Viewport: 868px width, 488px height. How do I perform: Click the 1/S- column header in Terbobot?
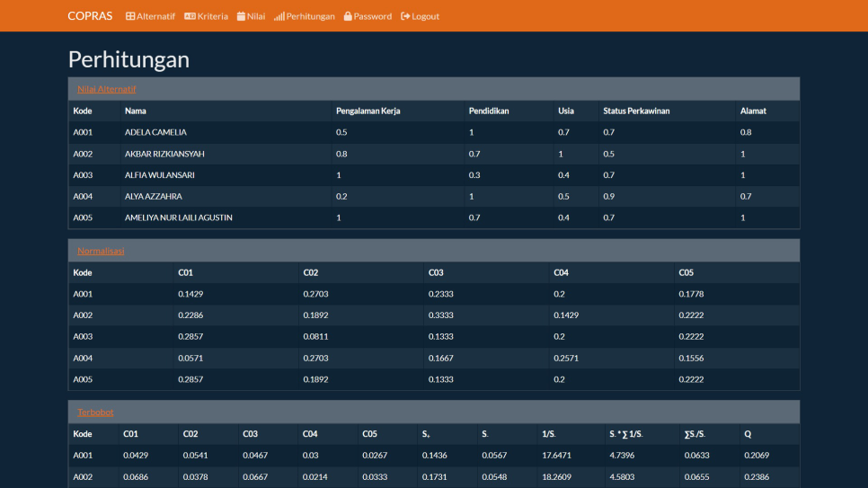click(x=549, y=434)
